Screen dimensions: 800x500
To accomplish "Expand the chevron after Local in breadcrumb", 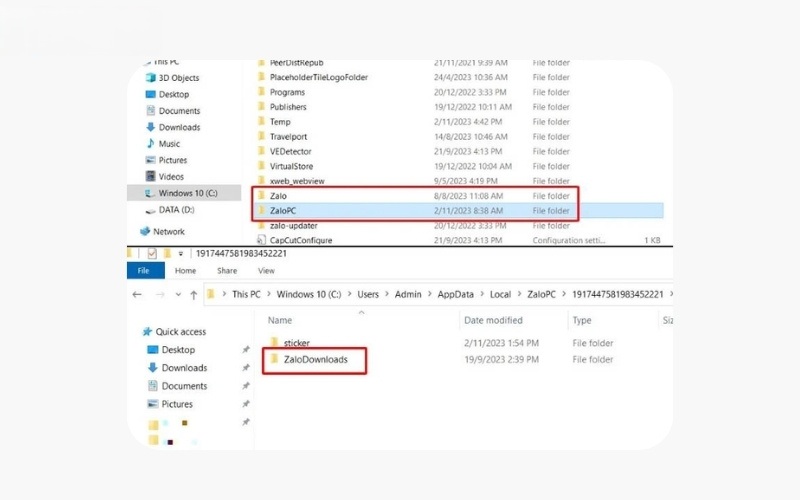I will tap(519, 294).
